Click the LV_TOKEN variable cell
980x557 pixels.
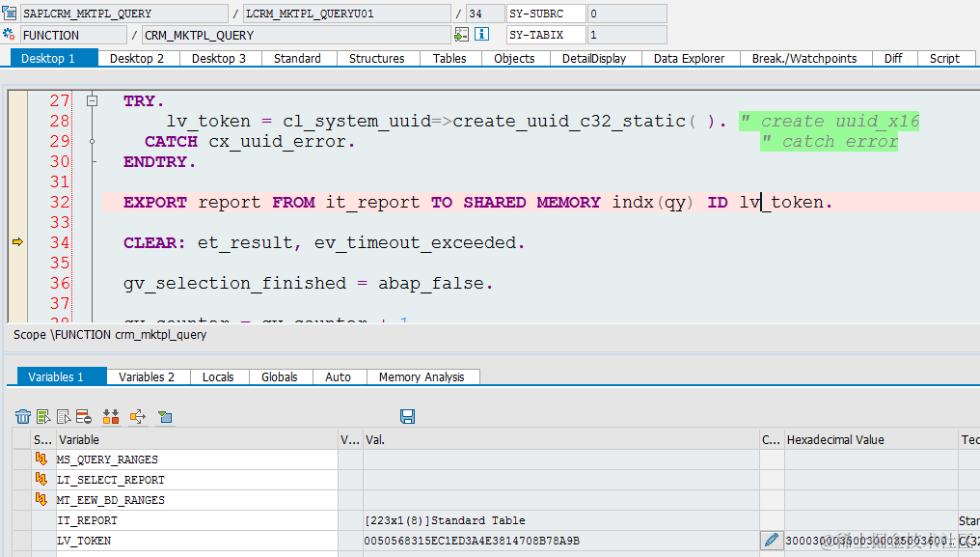(x=196, y=540)
